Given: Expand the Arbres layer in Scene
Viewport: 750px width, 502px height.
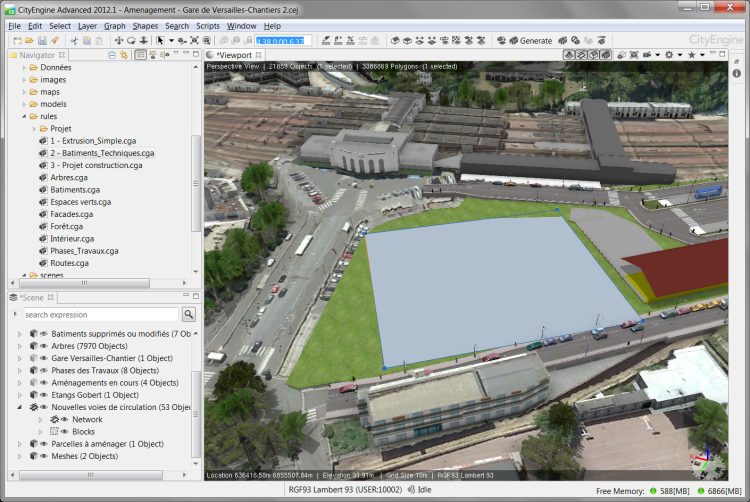Looking at the screenshot, I should [x=20, y=346].
